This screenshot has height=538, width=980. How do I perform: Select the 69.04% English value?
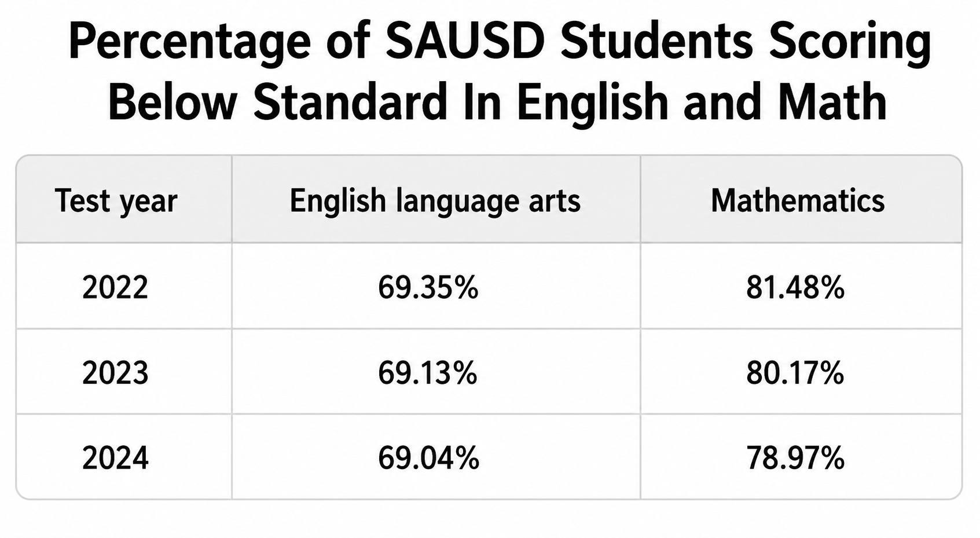click(428, 458)
